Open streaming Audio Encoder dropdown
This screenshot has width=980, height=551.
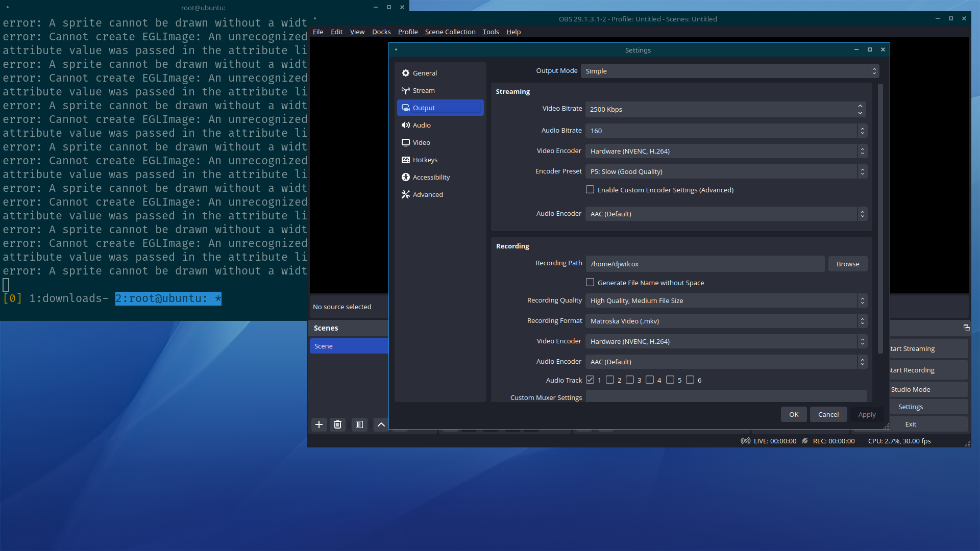(x=726, y=214)
